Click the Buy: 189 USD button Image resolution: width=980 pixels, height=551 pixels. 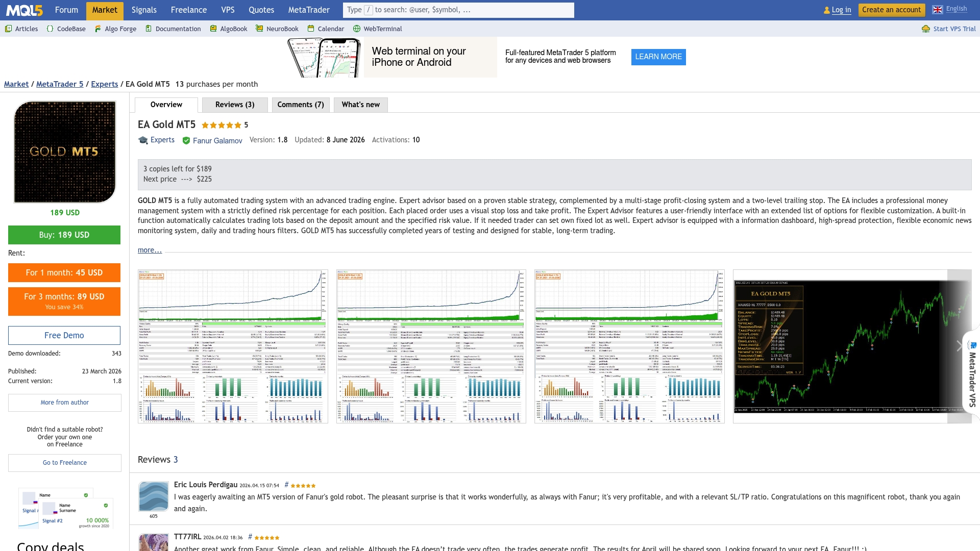click(64, 235)
